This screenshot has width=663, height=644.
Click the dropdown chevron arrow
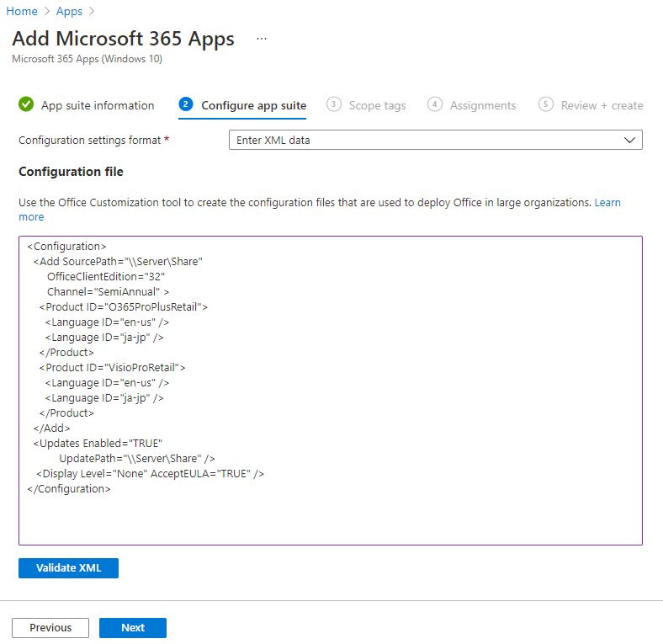(x=629, y=140)
